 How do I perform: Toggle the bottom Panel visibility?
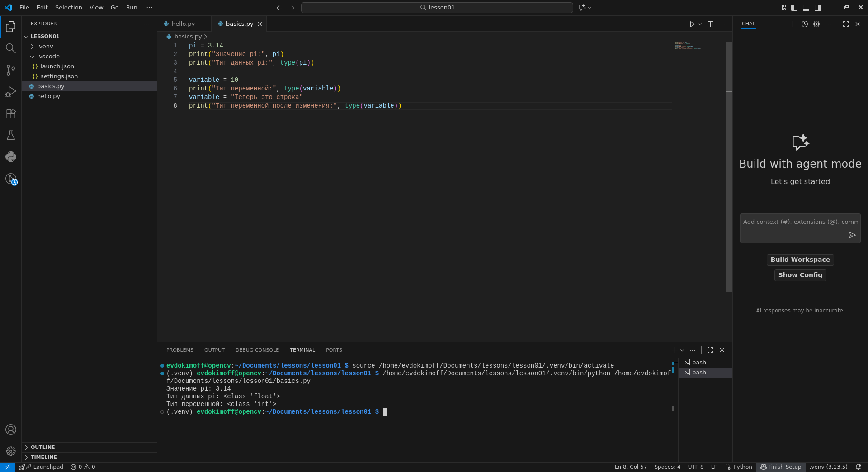pos(806,8)
